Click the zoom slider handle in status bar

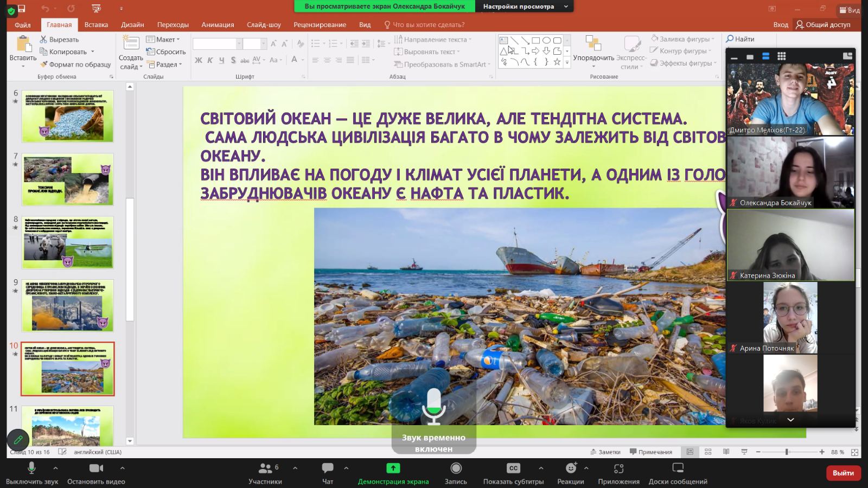787,452
